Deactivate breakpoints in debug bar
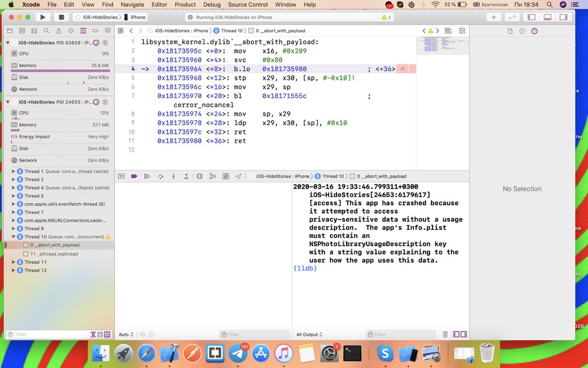Viewport: 588px width, 368px height. click(x=134, y=176)
